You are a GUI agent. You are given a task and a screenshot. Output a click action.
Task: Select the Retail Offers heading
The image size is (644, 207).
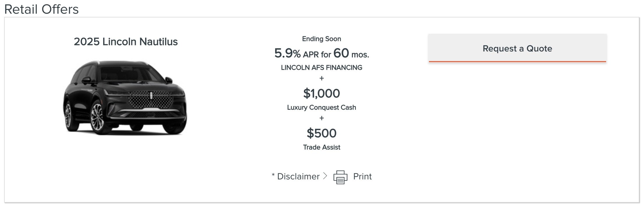click(x=41, y=9)
